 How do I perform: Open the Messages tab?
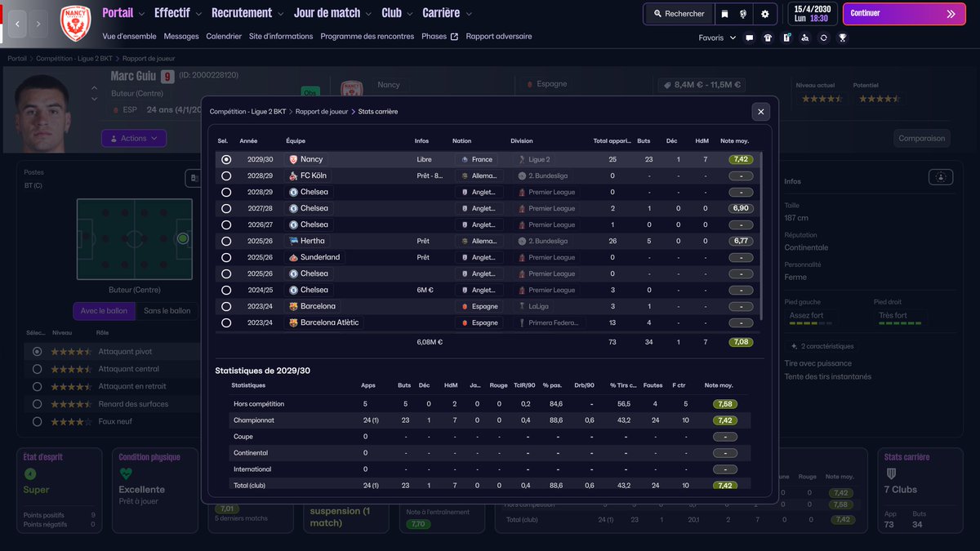(181, 37)
